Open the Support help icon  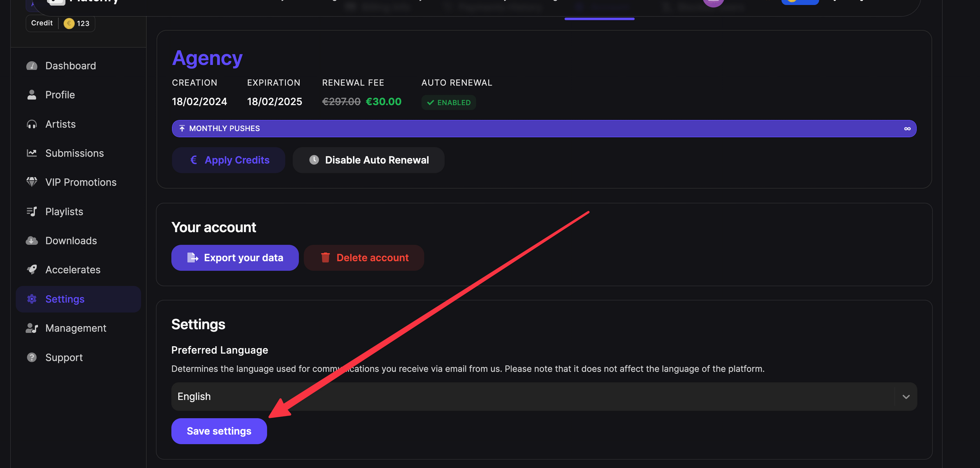pos(32,357)
